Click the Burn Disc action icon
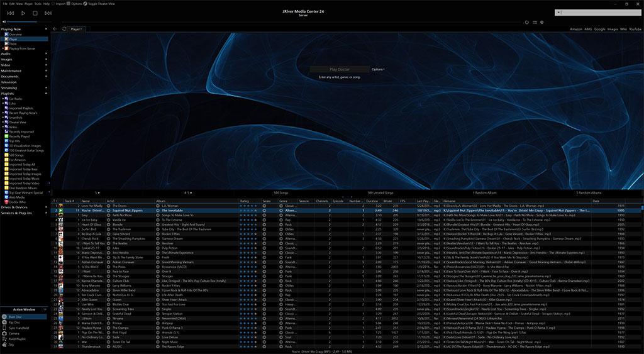Viewport: 644px width, 354px height. click(x=4, y=317)
